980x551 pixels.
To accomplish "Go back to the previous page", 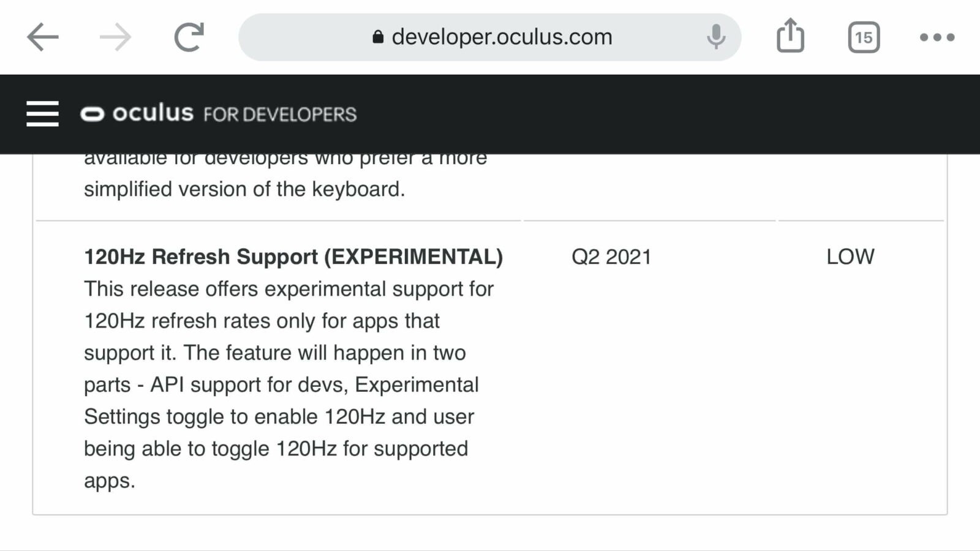I will point(43,37).
